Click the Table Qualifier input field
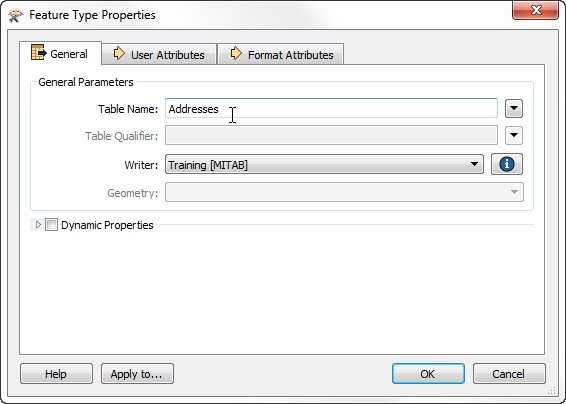The width and height of the screenshot is (566, 404). click(x=331, y=135)
